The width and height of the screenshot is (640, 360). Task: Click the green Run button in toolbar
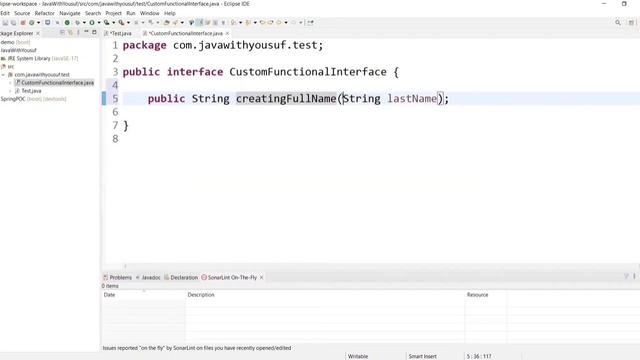coord(92,23)
